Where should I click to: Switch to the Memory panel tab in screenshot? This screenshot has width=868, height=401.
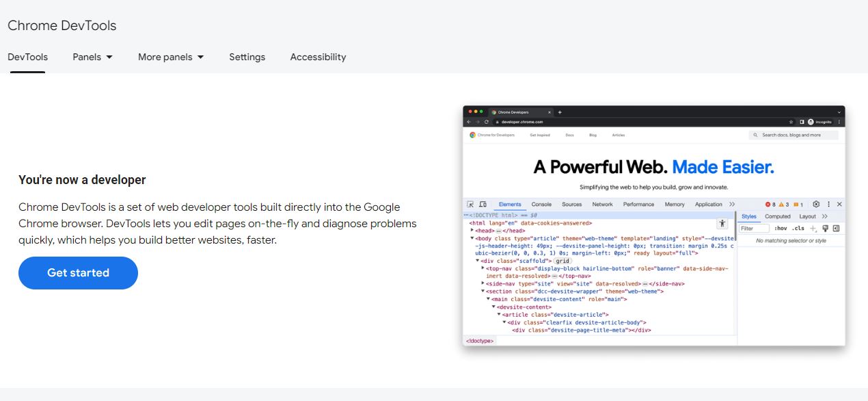(675, 204)
